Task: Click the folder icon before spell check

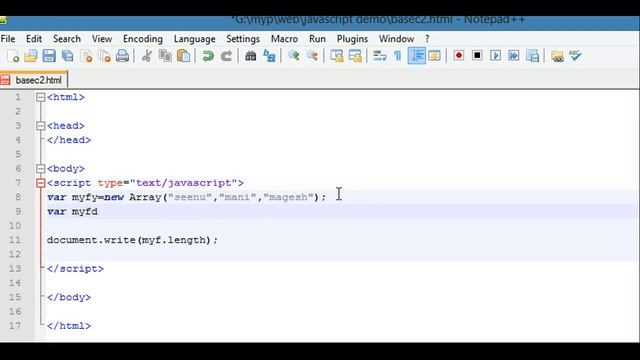Action: tap(557, 56)
